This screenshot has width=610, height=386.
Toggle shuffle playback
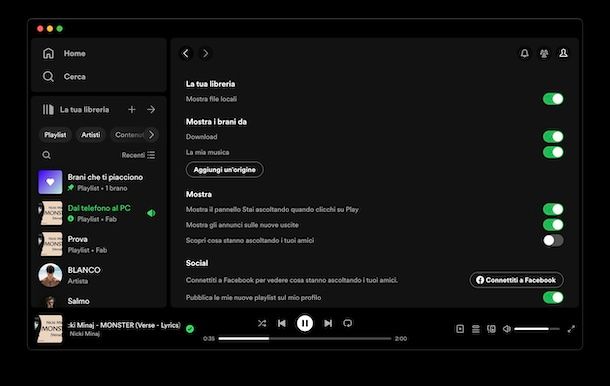[262, 323]
